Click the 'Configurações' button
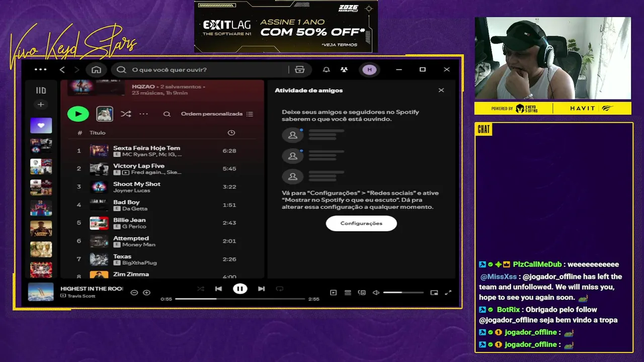Image resolution: width=644 pixels, height=362 pixels. 361,223
